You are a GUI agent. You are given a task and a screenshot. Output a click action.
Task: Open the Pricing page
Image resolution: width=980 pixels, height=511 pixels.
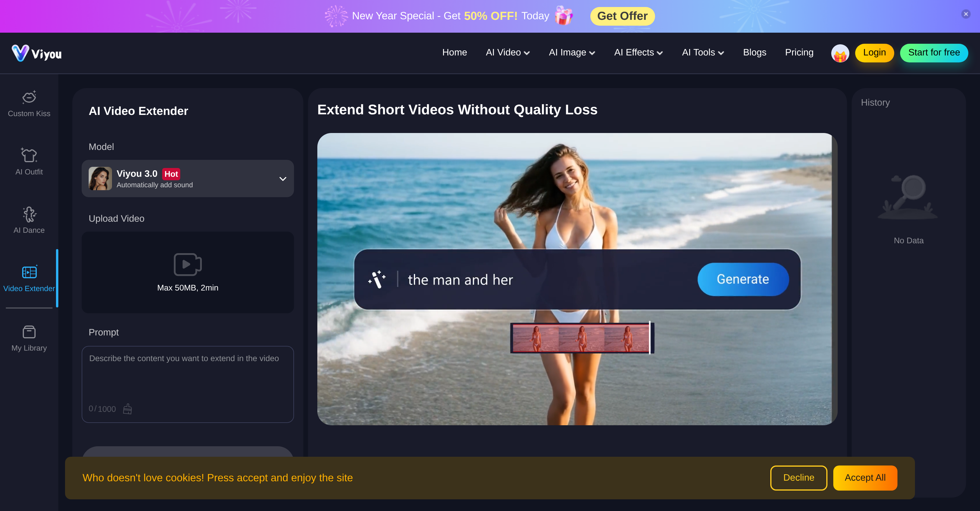click(799, 52)
